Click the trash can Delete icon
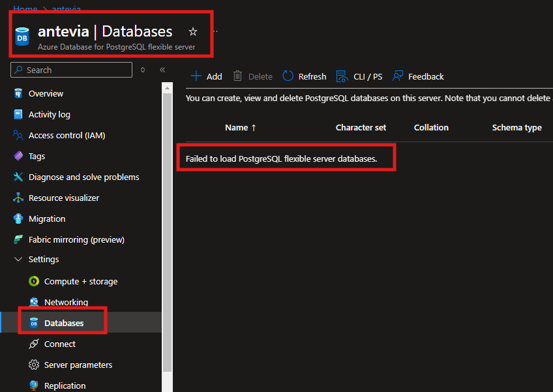Viewport: 553px width, 392px height. (237, 76)
